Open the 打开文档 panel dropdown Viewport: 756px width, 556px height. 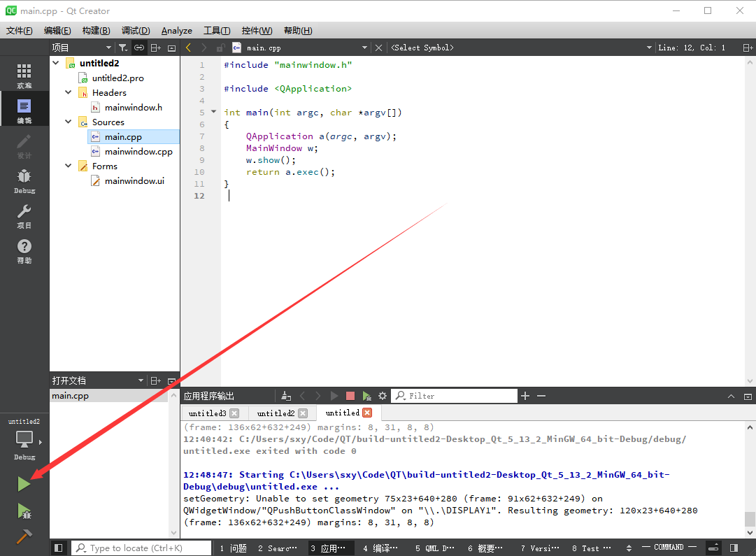[x=141, y=381]
